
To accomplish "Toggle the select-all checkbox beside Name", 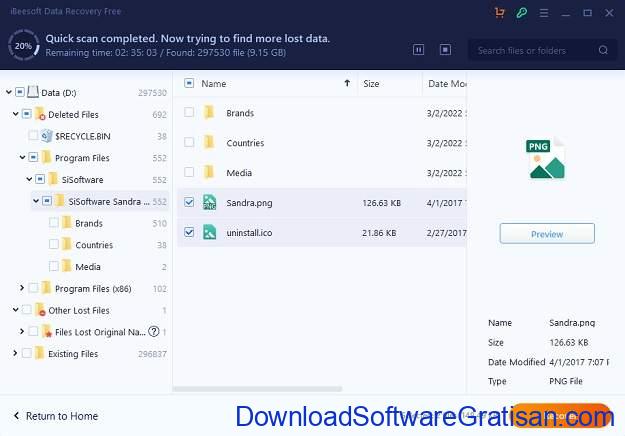I will [189, 83].
